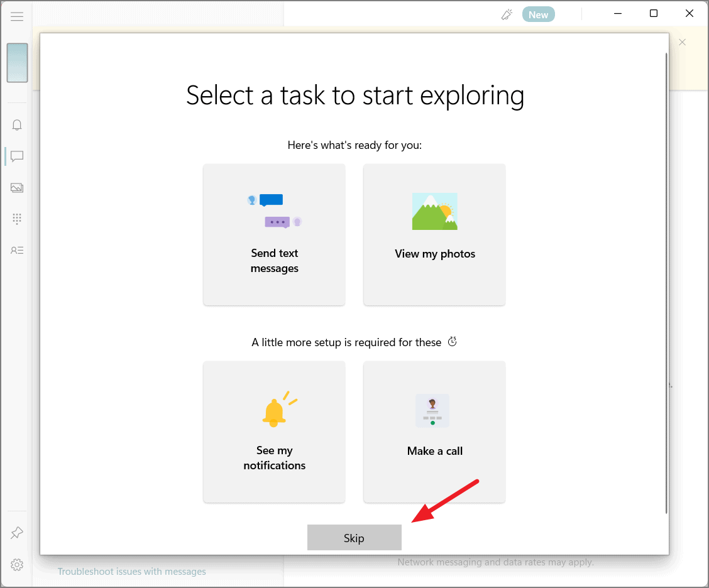Click the clock icon next to setup text
The image size is (709, 588).
click(x=452, y=342)
